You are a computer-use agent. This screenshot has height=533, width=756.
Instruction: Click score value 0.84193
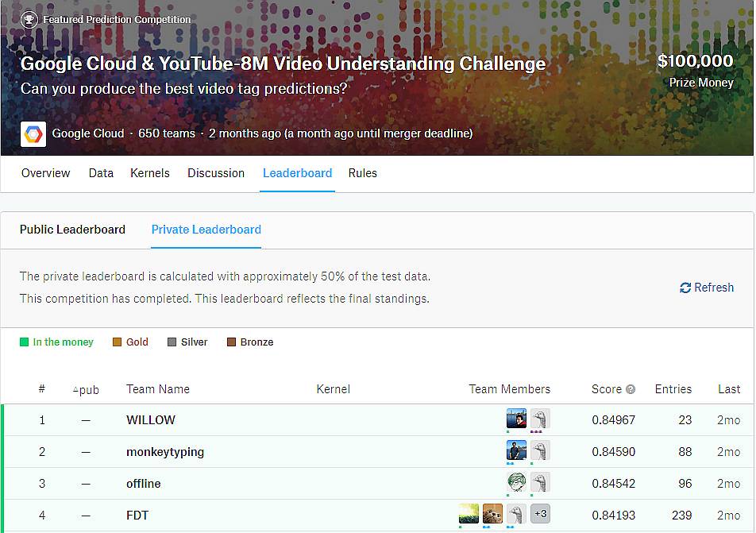pos(613,516)
